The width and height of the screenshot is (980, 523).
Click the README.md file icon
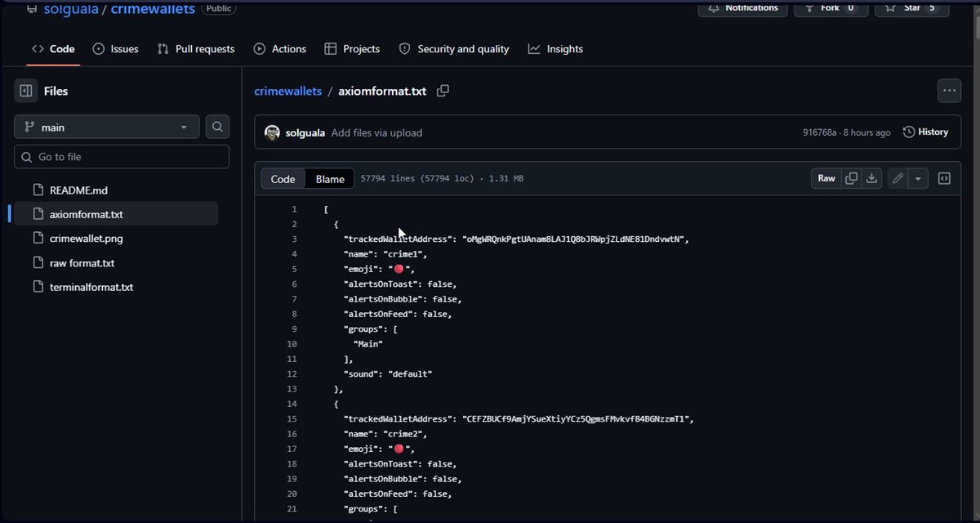37,190
